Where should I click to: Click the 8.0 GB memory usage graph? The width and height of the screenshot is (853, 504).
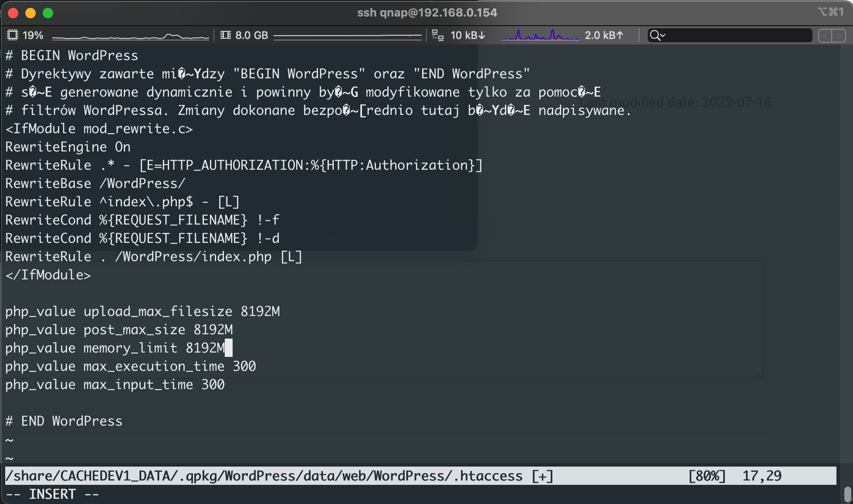(348, 37)
